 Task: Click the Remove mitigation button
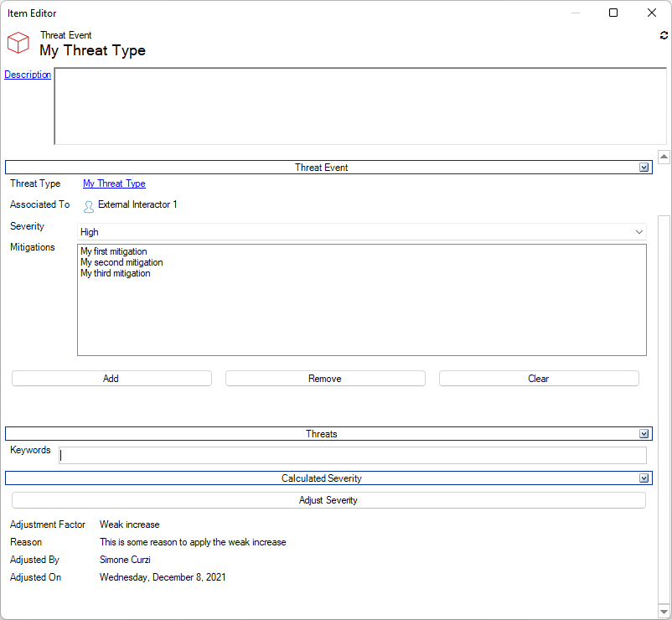pyautogui.click(x=325, y=379)
